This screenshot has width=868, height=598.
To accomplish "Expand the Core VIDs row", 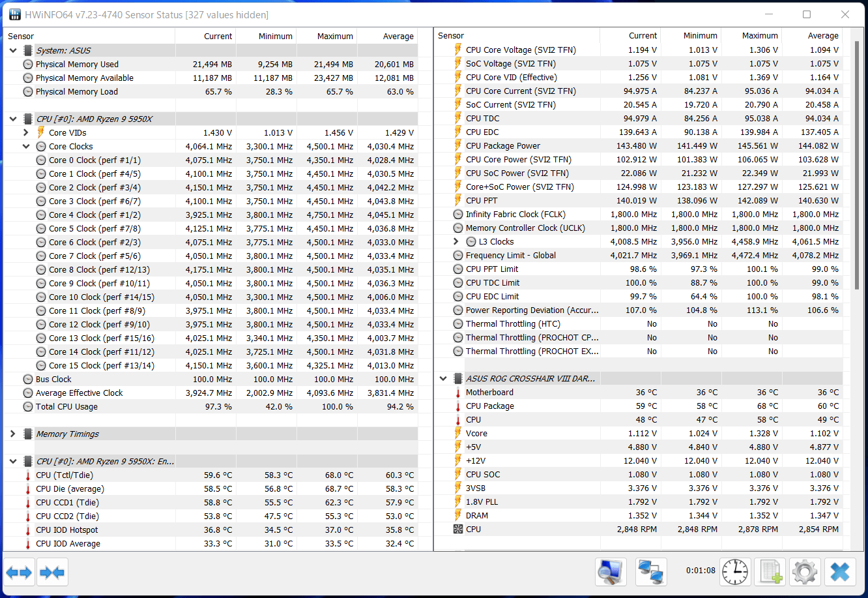I will click(26, 132).
